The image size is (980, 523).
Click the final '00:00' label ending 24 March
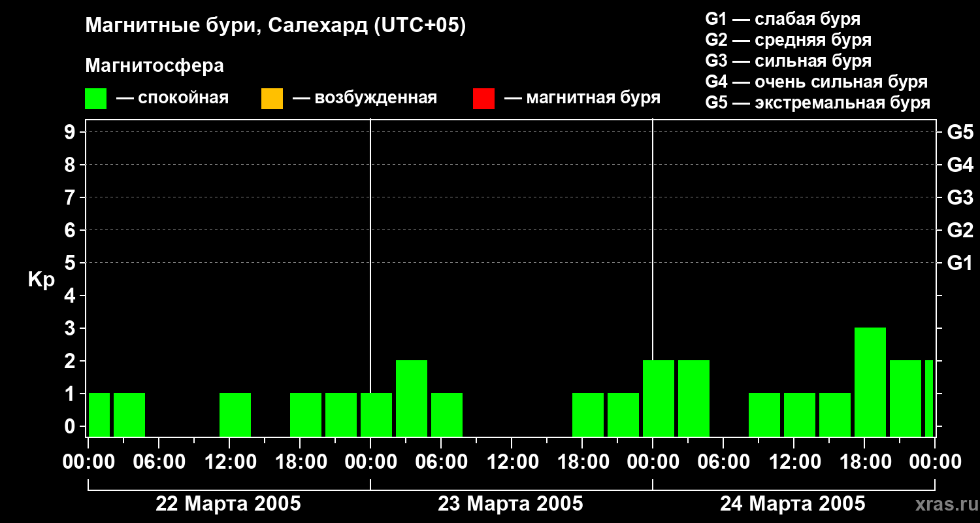[x=935, y=462]
